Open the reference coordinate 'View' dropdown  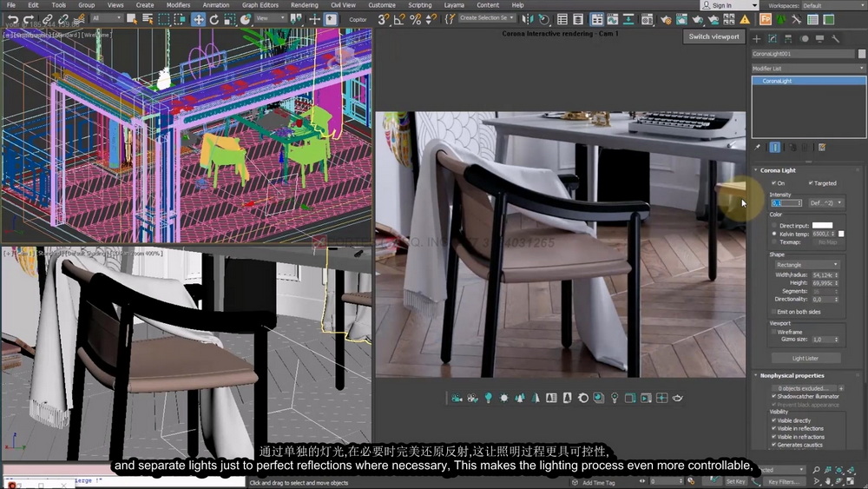(x=271, y=18)
